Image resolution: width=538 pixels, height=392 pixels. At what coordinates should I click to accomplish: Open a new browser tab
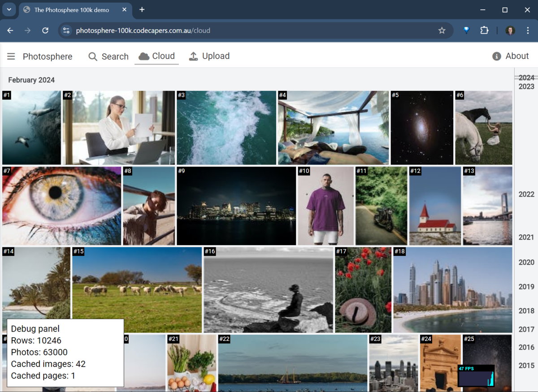pyautogui.click(x=142, y=9)
